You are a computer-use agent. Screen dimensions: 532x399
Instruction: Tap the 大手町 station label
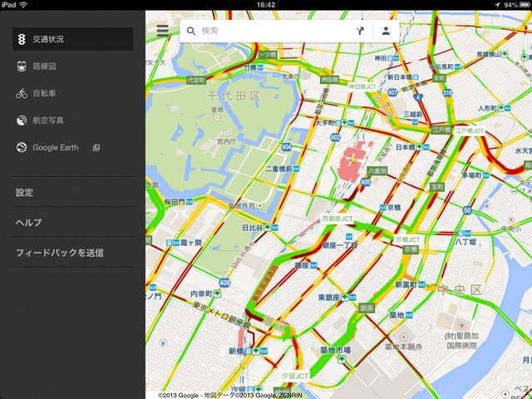325,123
